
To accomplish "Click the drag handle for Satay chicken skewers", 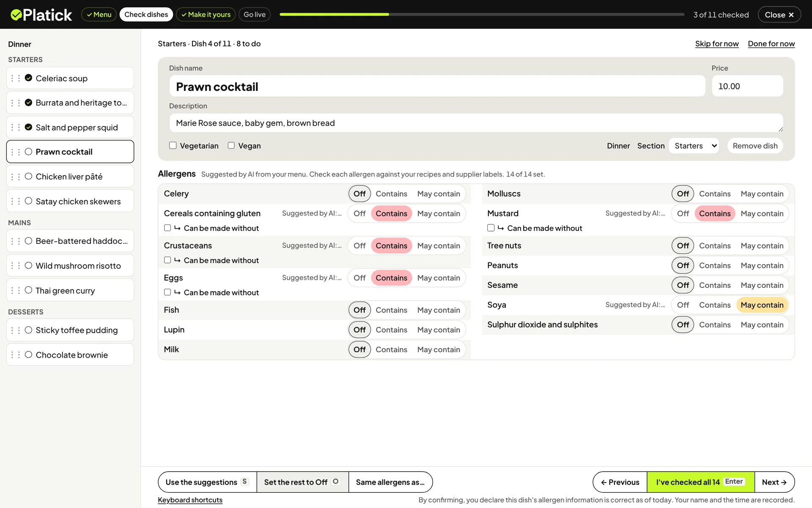I will pyautogui.click(x=16, y=202).
